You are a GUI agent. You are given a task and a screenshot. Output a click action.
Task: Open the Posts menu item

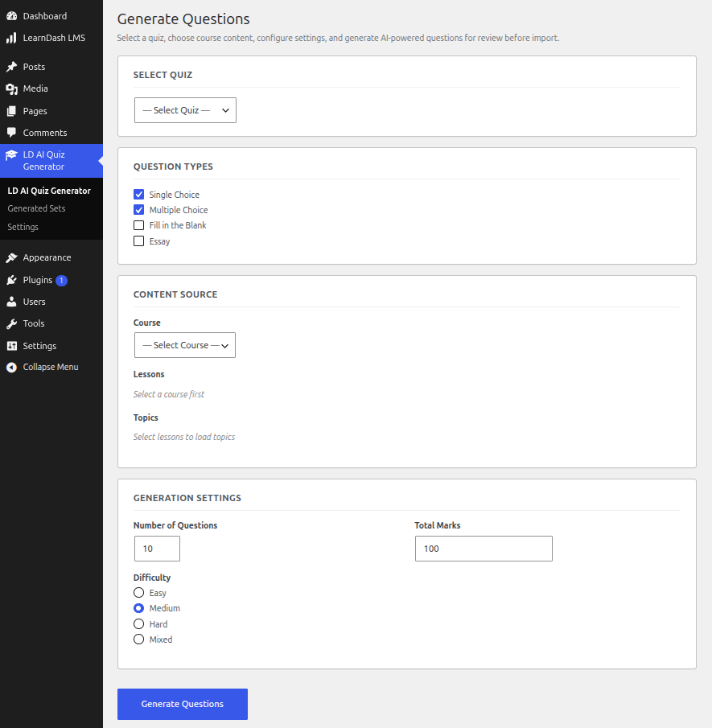(34, 67)
